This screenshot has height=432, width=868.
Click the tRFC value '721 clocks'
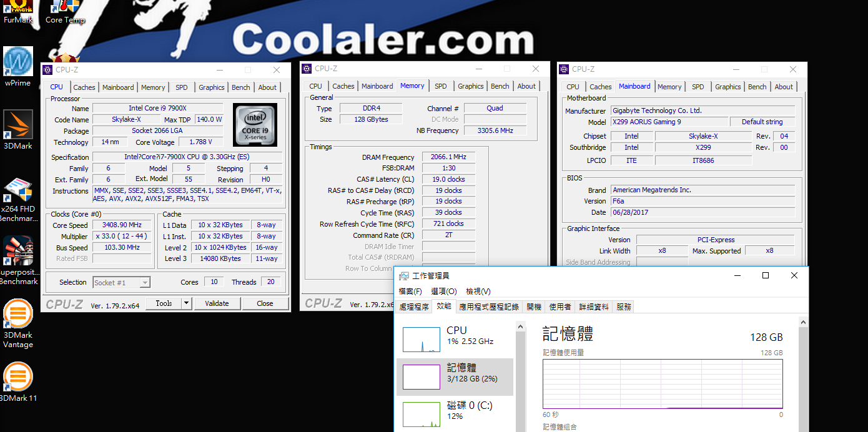[x=448, y=223]
